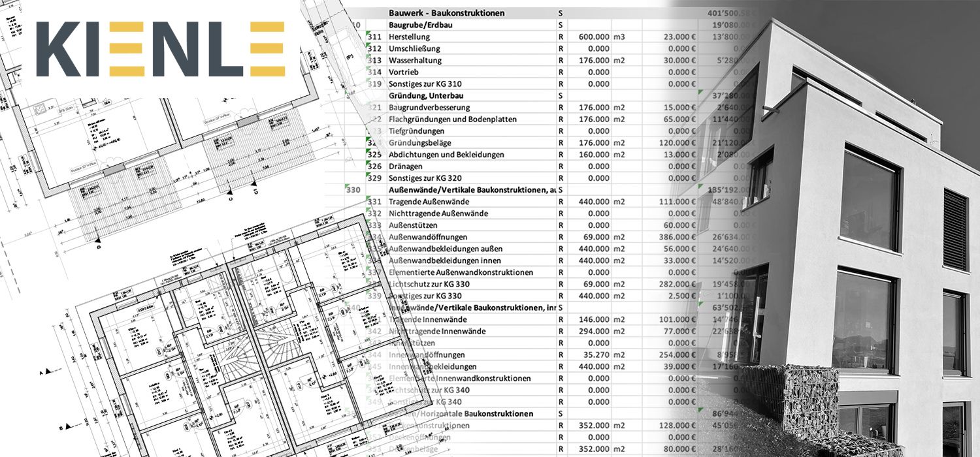Click the 'Außenwände/Vertikale Baukonstruktionen' group heading

pyautogui.click(x=472, y=190)
